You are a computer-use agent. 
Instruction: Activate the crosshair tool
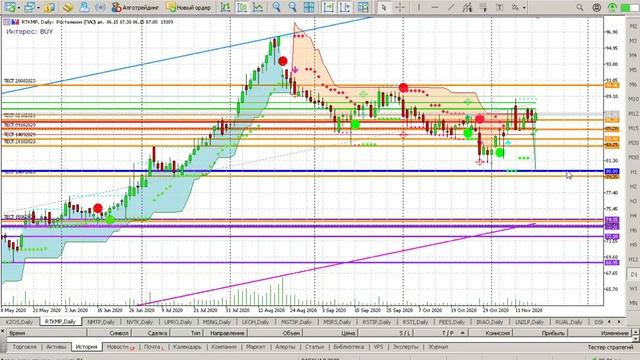click(400, 7)
